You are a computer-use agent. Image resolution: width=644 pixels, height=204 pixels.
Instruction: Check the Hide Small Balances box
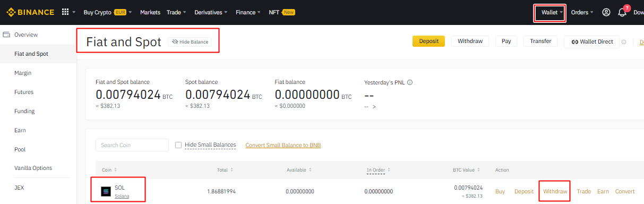click(x=178, y=145)
